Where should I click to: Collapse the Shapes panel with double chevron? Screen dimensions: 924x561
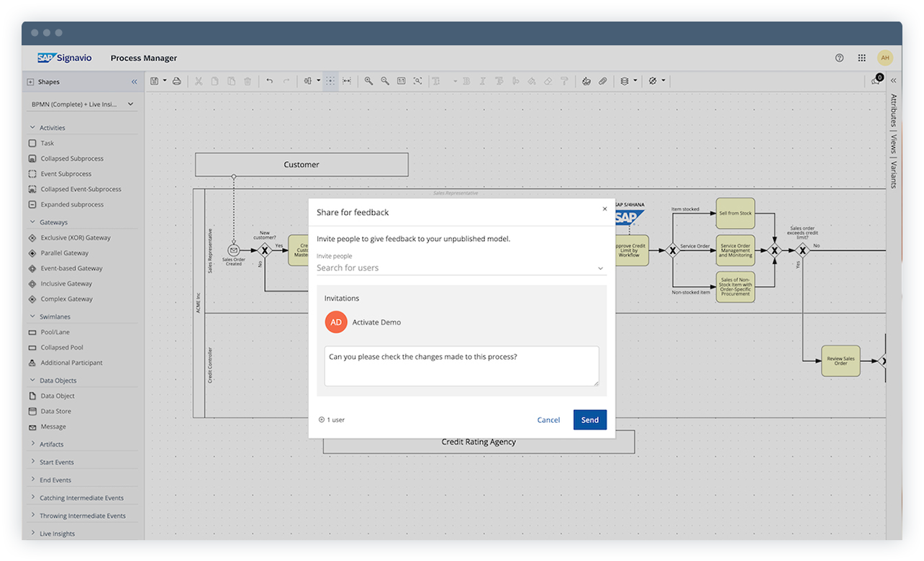pos(133,81)
